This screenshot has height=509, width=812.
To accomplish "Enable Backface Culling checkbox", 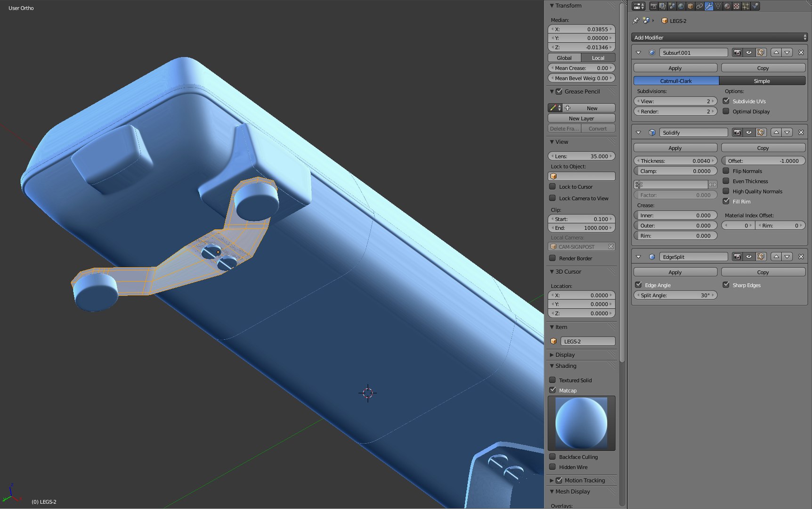I will tap(552, 457).
